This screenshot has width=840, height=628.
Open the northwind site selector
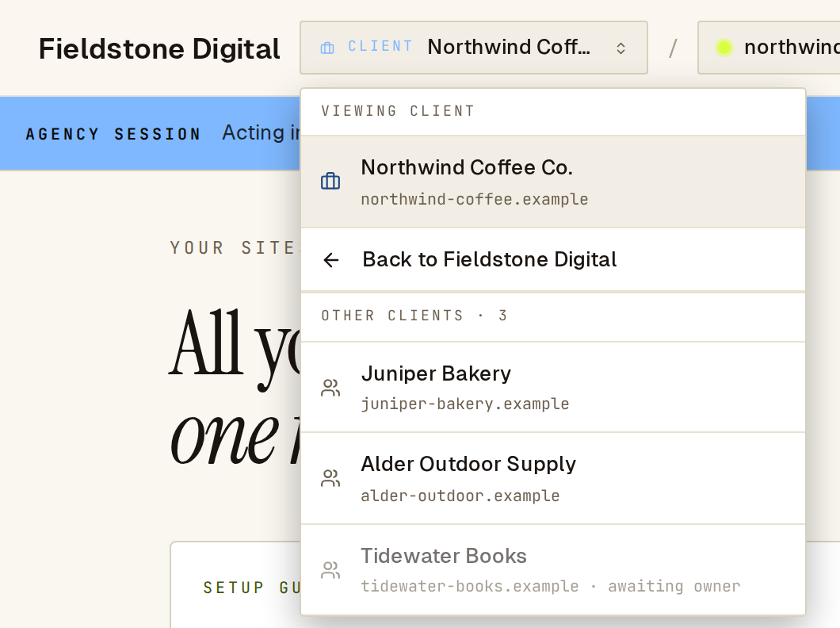point(769,48)
